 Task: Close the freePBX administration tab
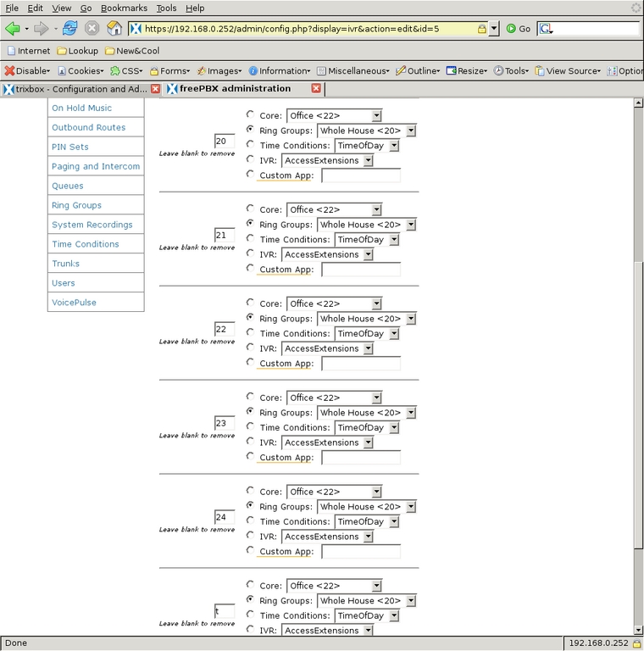tap(316, 88)
